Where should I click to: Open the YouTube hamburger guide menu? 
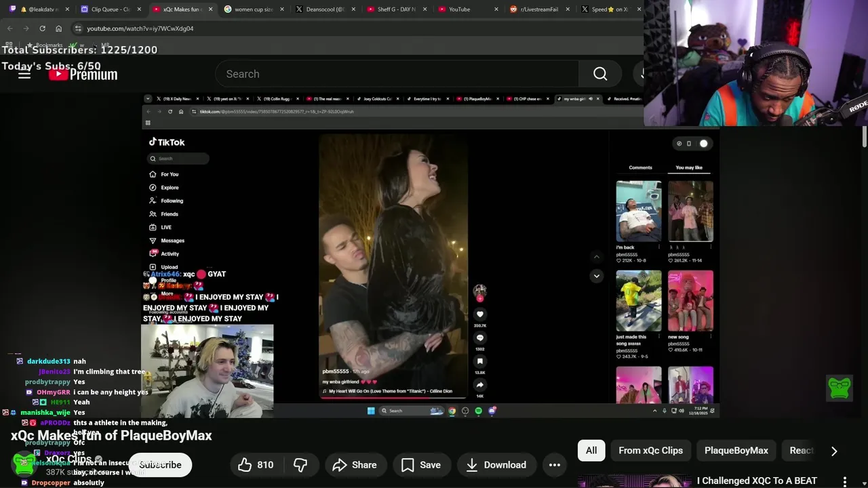(x=24, y=74)
